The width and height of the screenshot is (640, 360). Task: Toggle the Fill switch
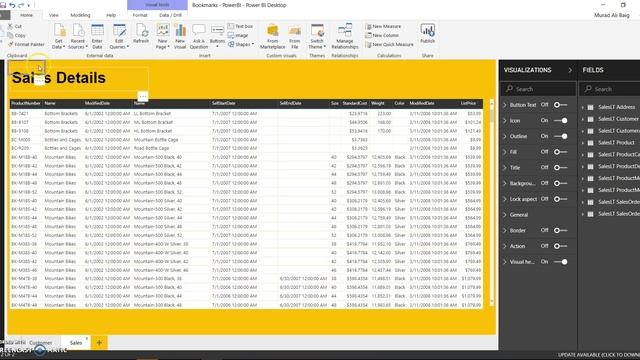(560, 152)
